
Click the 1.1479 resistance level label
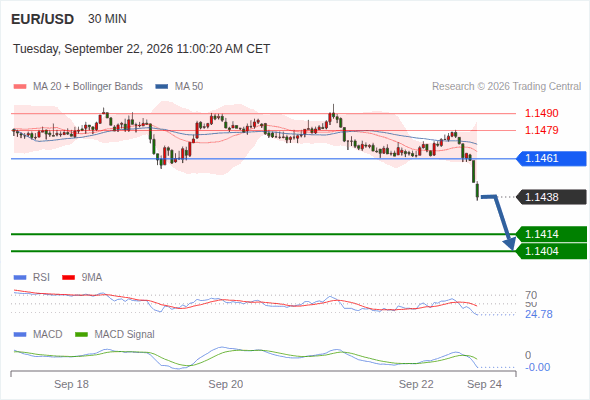tap(541, 130)
